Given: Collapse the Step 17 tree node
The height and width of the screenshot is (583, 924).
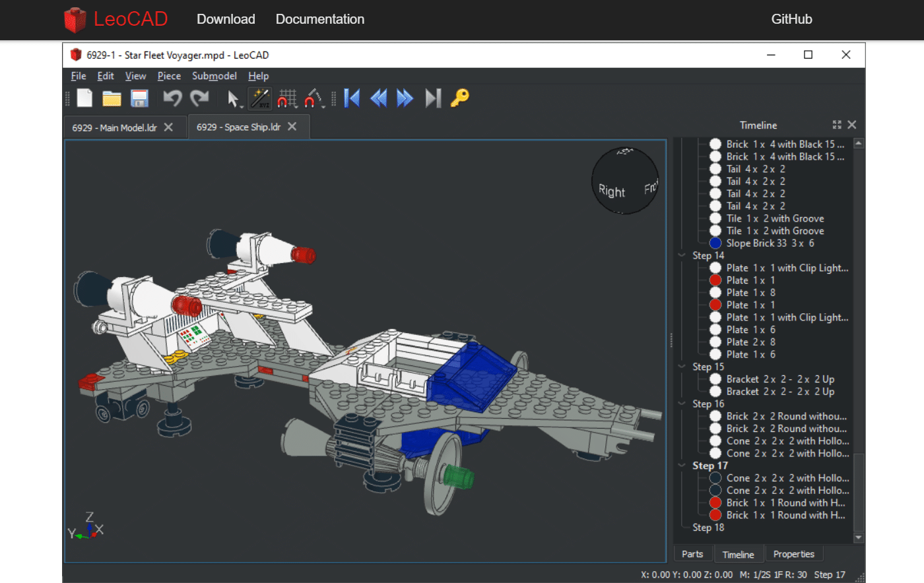Looking at the screenshot, I should tap(682, 466).
